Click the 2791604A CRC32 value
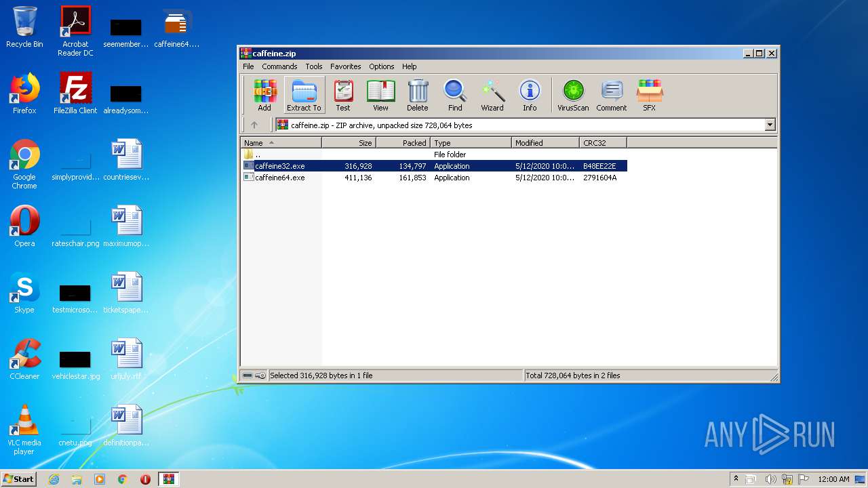The width and height of the screenshot is (868, 488). click(600, 178)
